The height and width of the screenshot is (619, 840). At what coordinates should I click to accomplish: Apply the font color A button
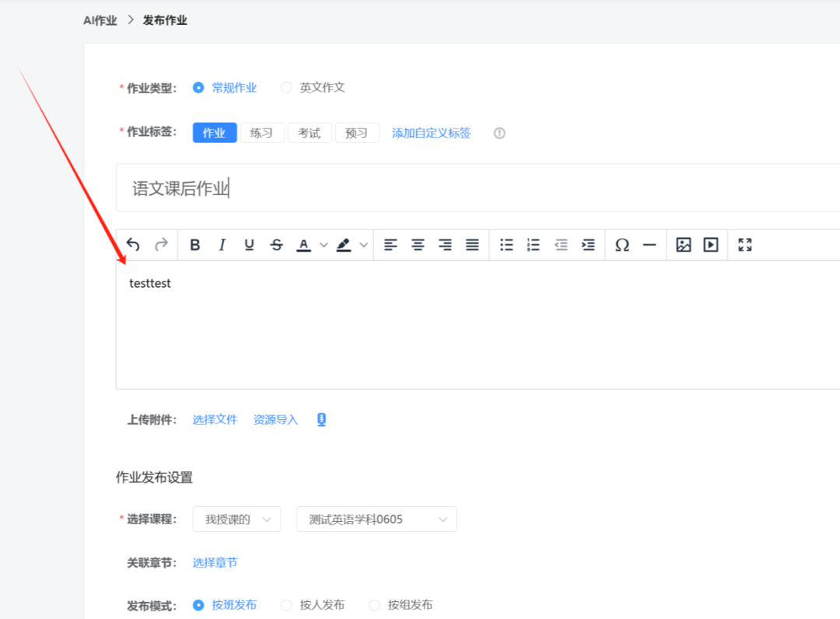click(x=304, y=245)
